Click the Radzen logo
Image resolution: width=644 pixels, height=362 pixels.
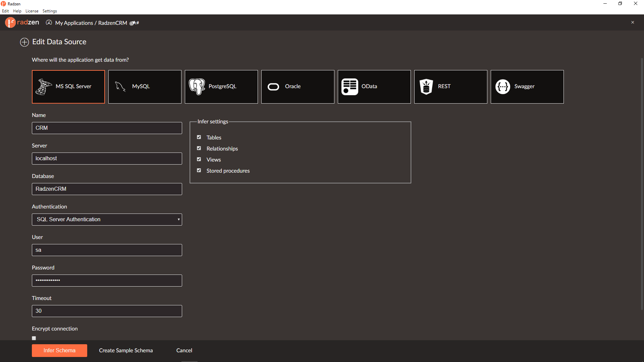tap(22, 22)
